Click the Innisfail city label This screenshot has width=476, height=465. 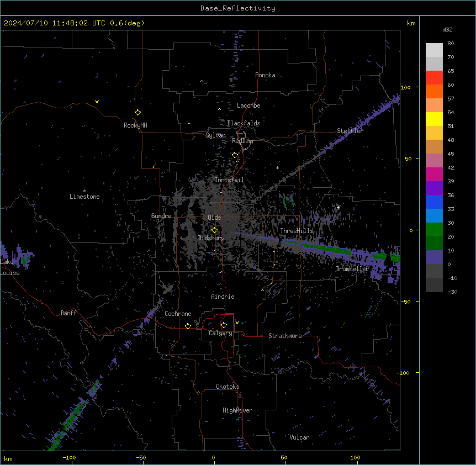[229, 180]
